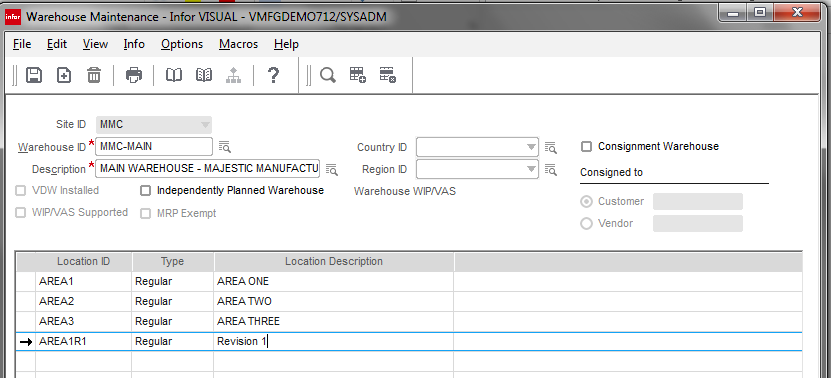Toggle VDW Installed checkbox
This screenshot has width=831, height=378.
[20, 190]
